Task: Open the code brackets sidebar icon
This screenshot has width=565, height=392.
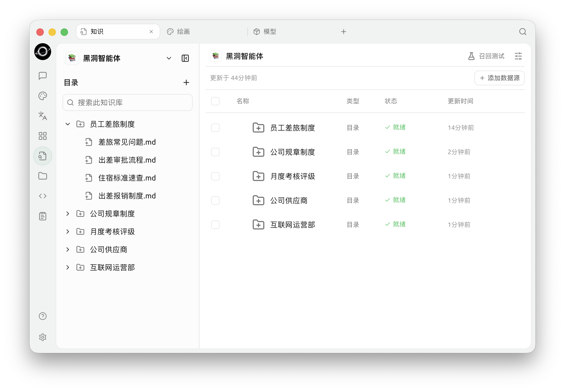Action: click(x=43, y=196)
